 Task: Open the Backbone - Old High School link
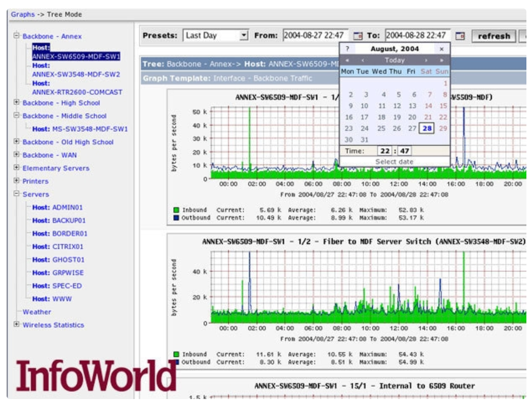tap(68, 142)
